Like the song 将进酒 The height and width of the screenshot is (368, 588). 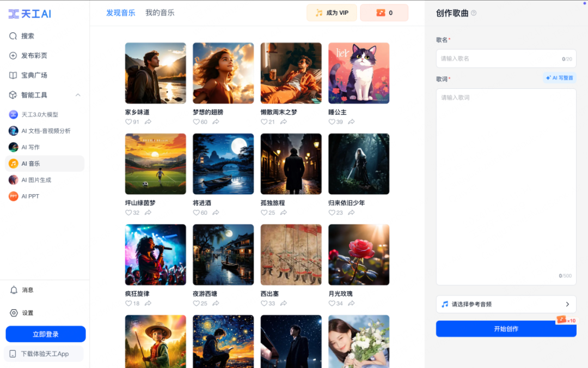(196, 213)
